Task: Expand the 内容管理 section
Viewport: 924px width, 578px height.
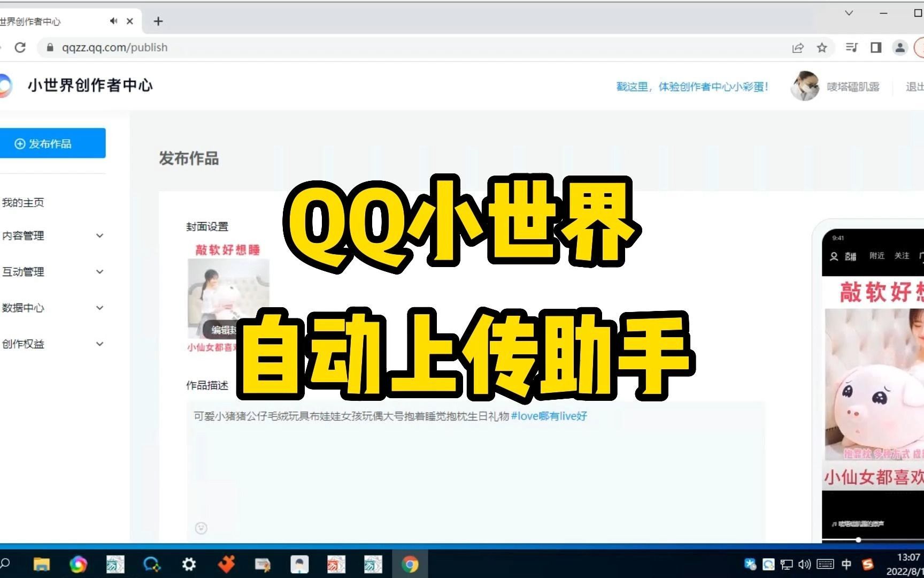Action: (52, 235)
